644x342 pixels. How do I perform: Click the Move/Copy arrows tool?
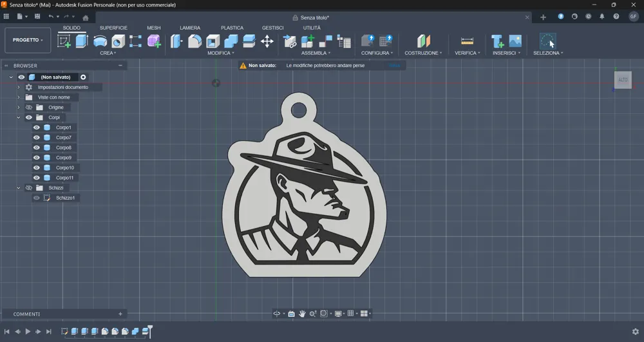pyautogui.click(x=267, y=41)
